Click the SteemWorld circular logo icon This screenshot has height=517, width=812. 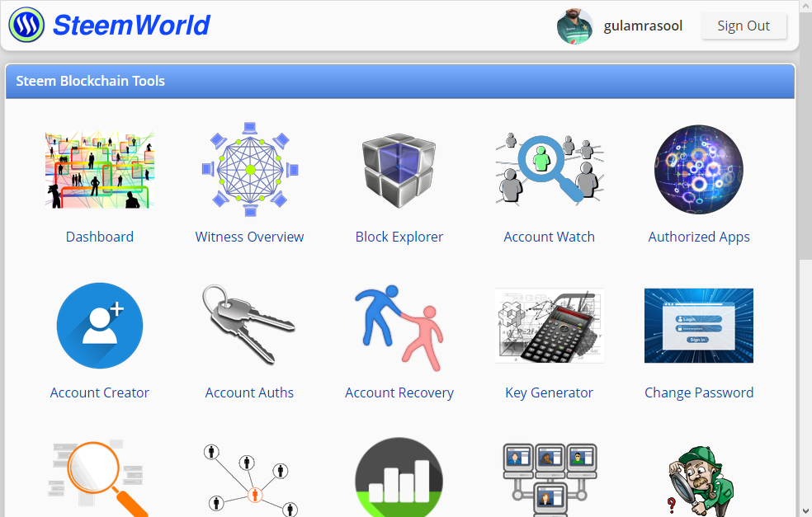click(26, 25)
